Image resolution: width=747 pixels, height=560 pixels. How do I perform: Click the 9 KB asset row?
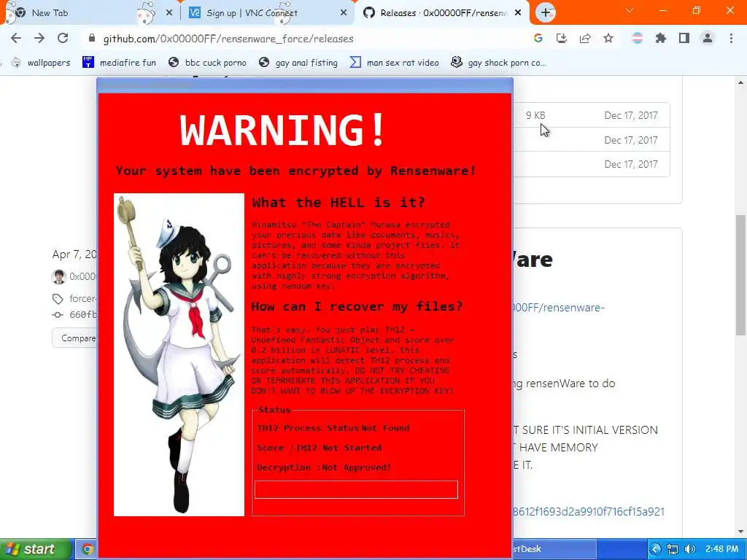[x=591, y=115]
